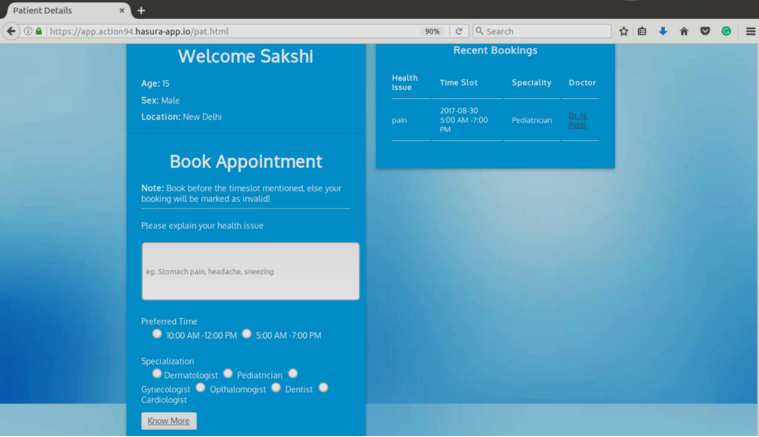
Task: Open site information icon in address bar
Action: (x=28, y=31)
